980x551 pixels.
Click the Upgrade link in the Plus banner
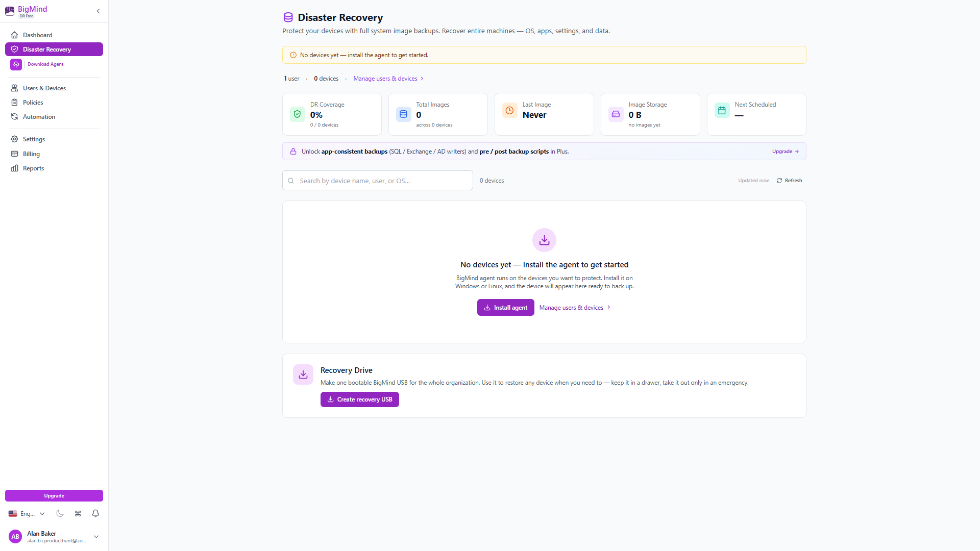click(x=786, y=152)
